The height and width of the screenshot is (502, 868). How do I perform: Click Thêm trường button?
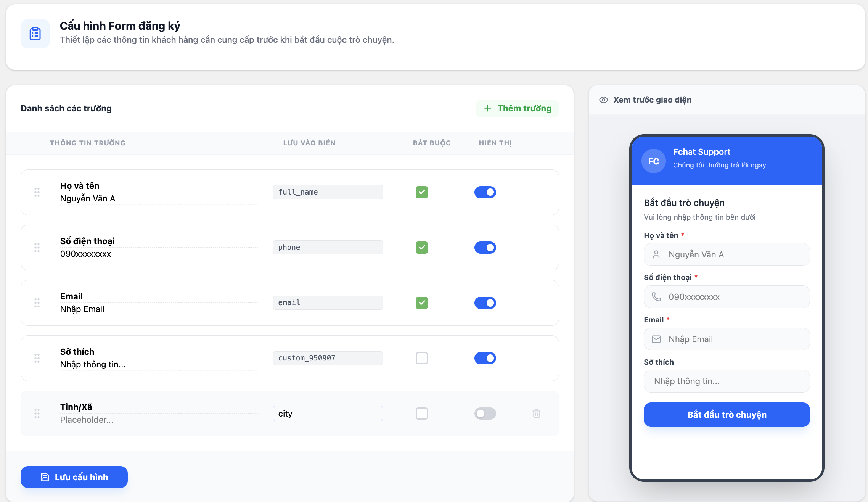click(517, 108)
